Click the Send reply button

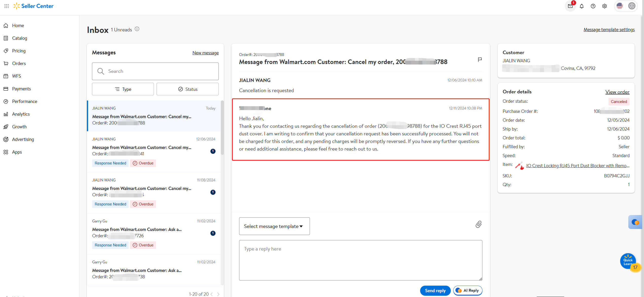click(435, 291)
